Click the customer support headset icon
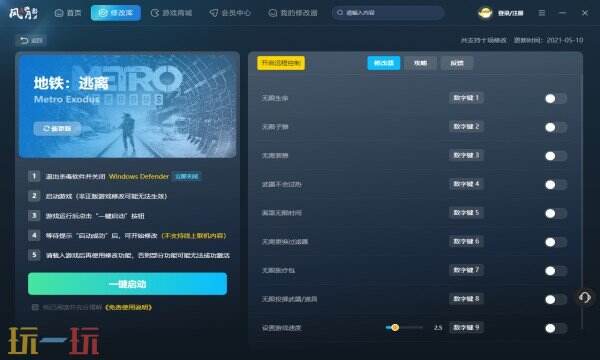 click(x=585, y=297)
